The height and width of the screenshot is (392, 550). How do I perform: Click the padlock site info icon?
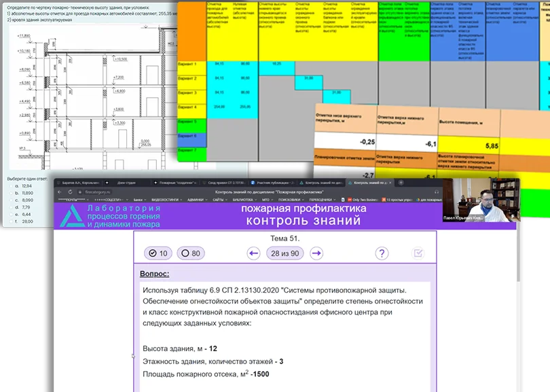click(x=80, y=192)
